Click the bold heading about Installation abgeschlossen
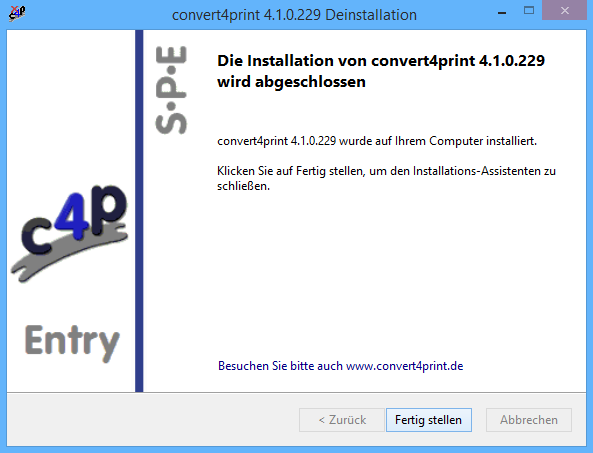593x453 pixels. 381,71
